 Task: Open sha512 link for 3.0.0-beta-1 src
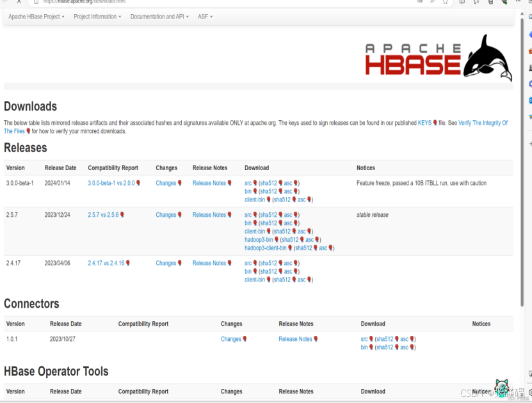point(268,183)
